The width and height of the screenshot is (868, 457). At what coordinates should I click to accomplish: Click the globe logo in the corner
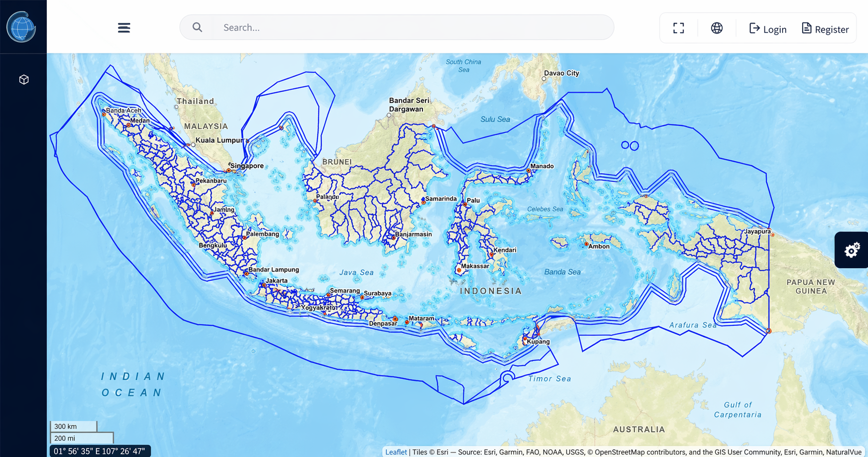[x=21, y=27]
